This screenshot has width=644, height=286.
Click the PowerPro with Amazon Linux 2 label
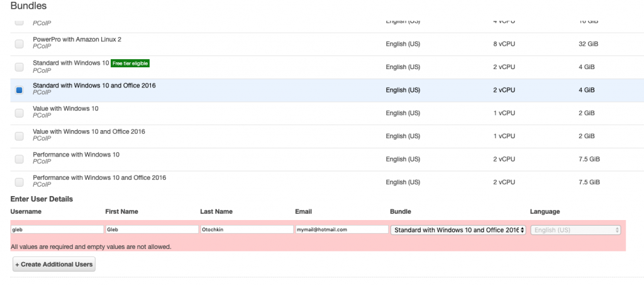77,39
